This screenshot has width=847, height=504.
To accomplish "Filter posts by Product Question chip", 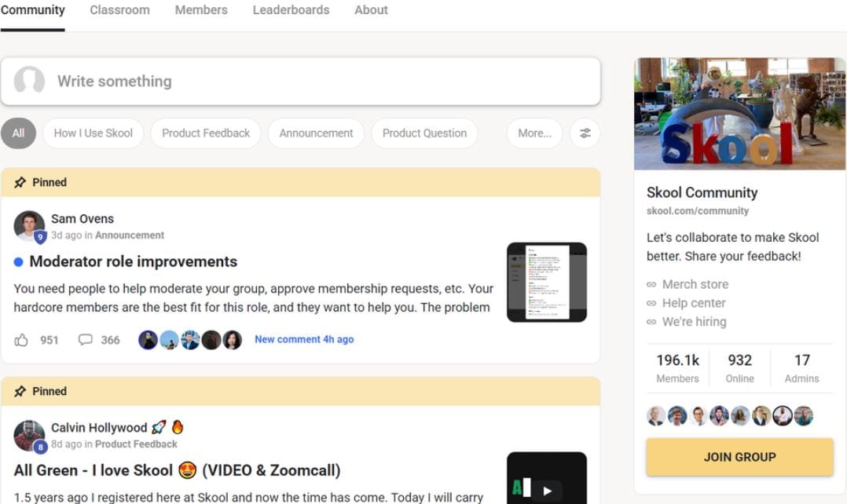I will tap(424, 133).
